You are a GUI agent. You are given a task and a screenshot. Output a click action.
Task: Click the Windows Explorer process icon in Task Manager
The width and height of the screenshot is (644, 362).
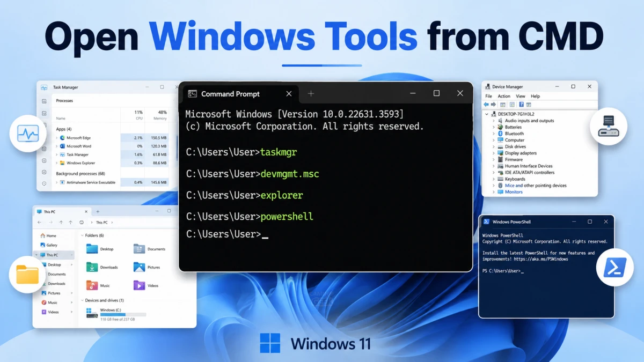click(62, 163)
